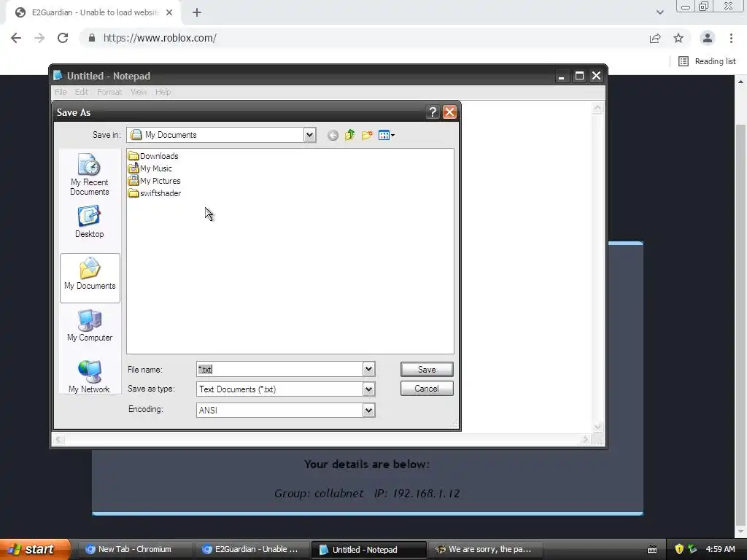Open Chromium profile avatar button
747x560 pixels.
(x=708, y=38)
